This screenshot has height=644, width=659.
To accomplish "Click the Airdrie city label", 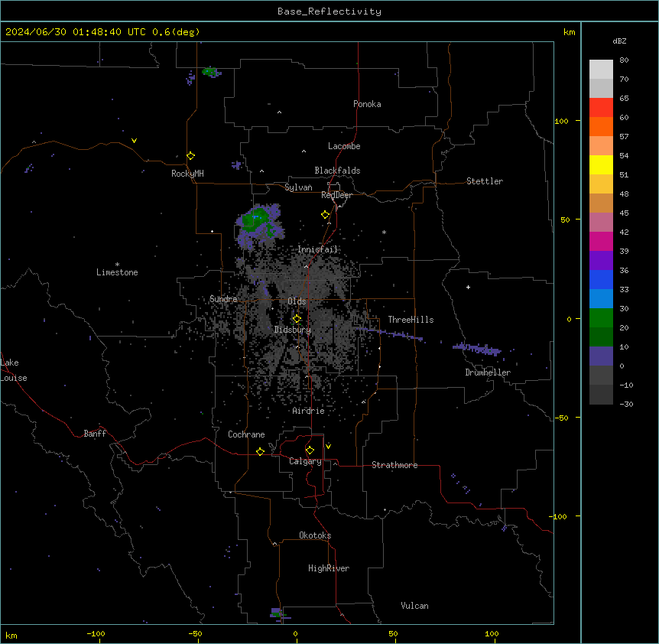I will pos(309,411).
